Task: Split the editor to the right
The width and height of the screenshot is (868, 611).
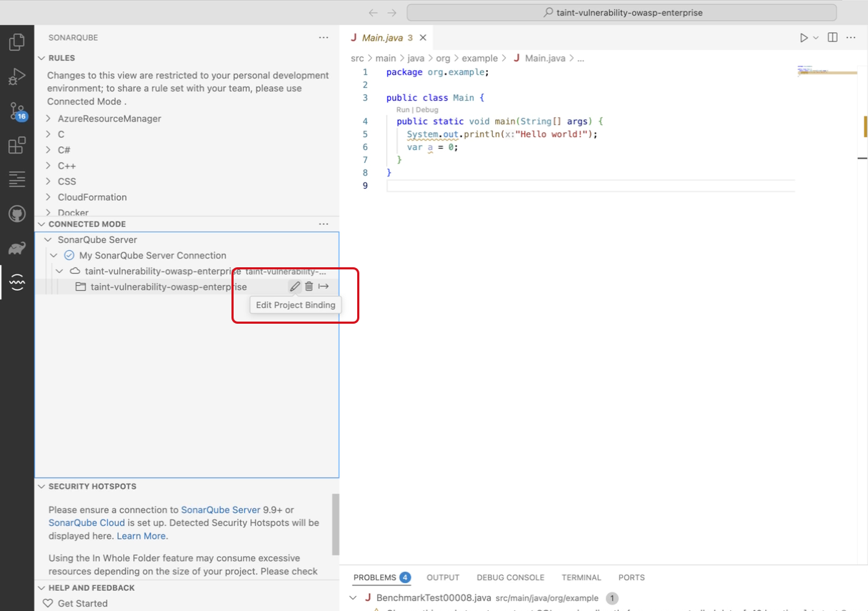Action: click(x=832, y=38)
